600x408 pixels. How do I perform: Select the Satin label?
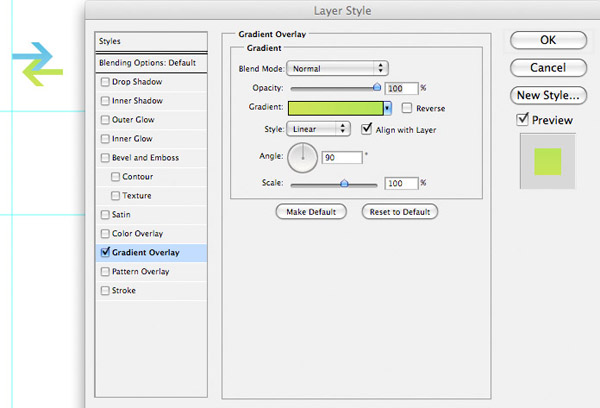click(121, 214)
